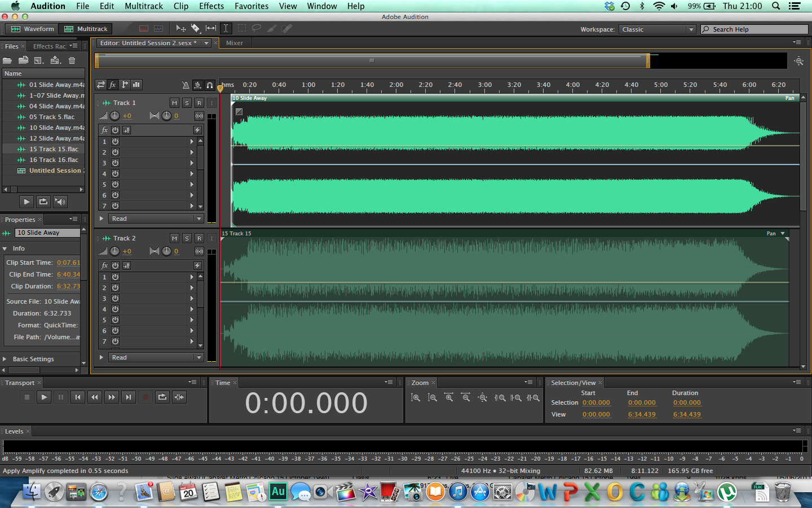812x508 pixels.
Task: Open the Effects menu in menu bar
Action: (x=211, y=6)
